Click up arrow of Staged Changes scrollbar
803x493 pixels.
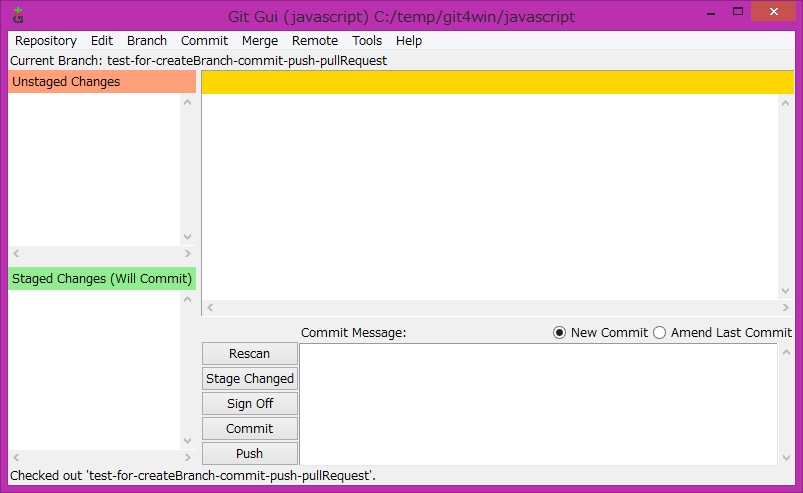(x=187, y=299)
